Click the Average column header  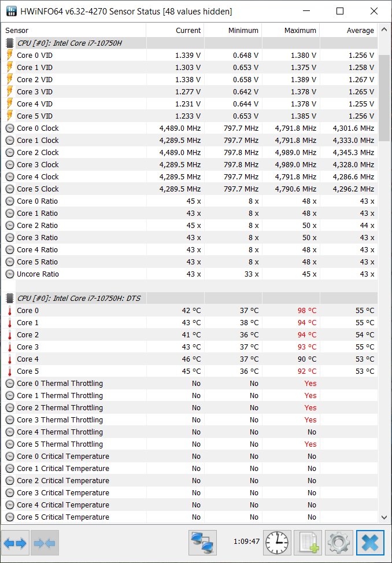[349, 31]
